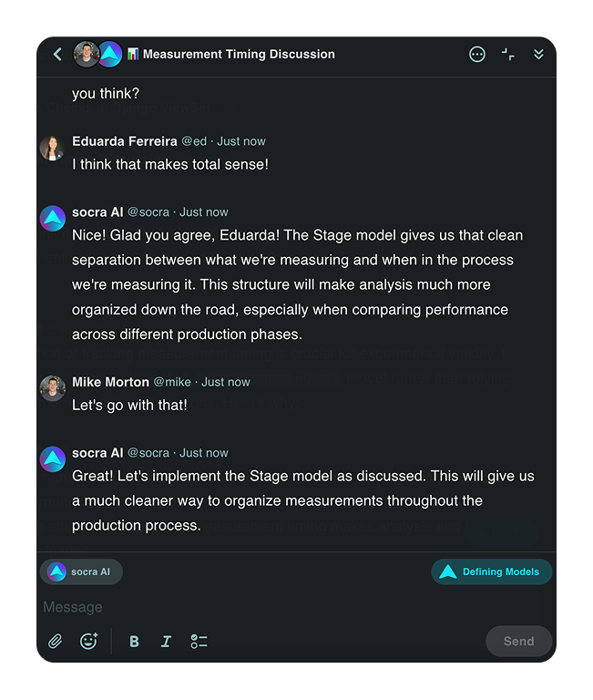
Task: Click socra AI avatar on last message
Action: 52,459
